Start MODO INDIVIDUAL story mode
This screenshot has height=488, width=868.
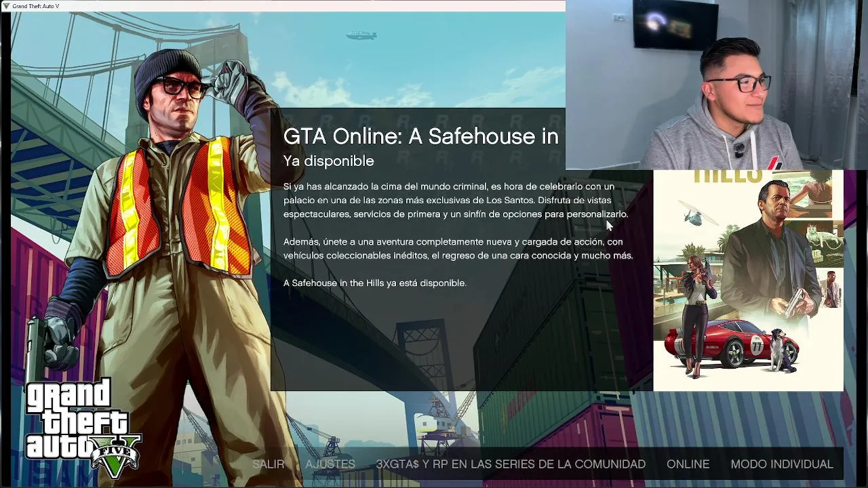[782, 464]
